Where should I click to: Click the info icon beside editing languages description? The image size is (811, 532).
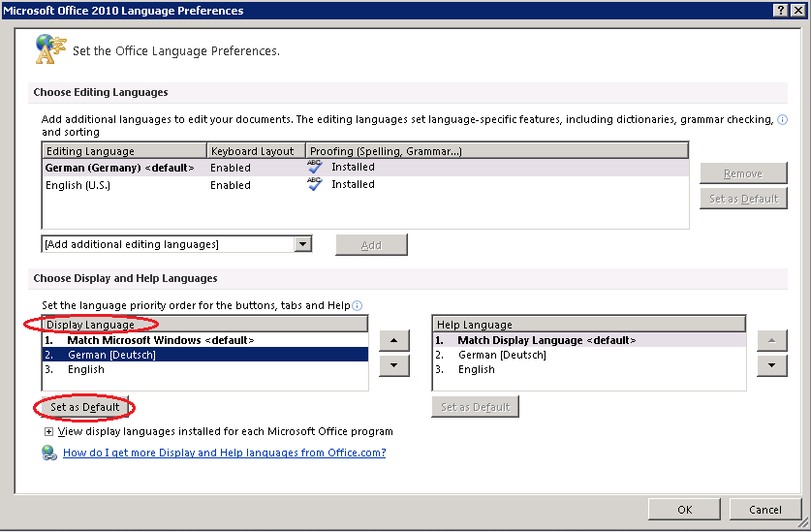782,120
